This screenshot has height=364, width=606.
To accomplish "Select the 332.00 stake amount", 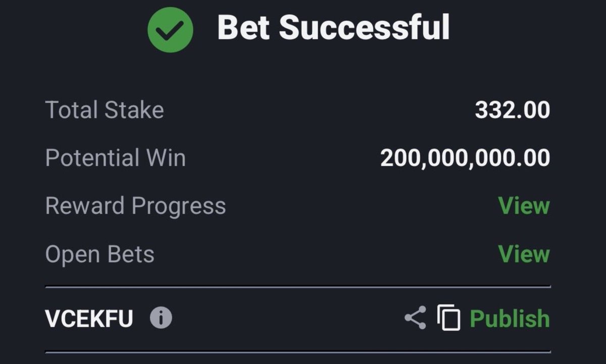I will (x=512, y=110).
